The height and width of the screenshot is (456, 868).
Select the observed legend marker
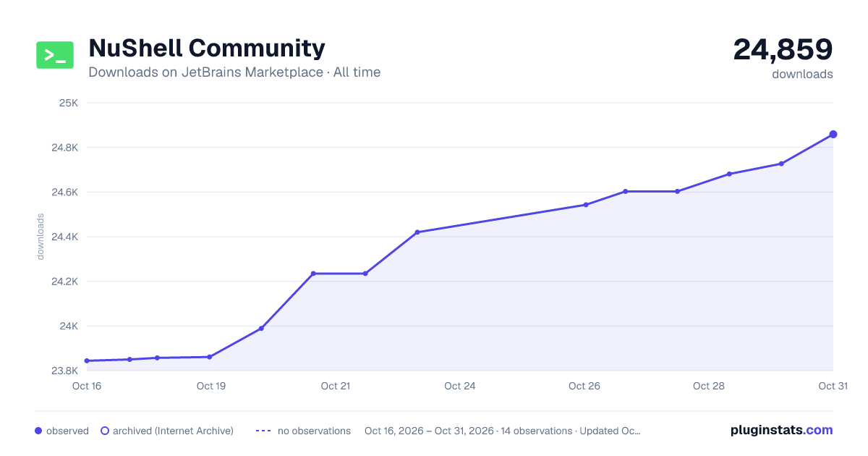(x=38, y=431)
